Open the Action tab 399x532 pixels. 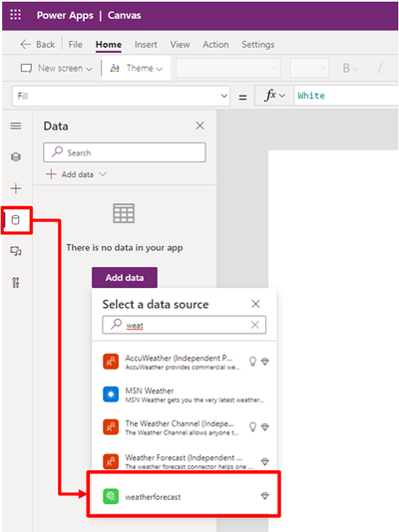215,45
